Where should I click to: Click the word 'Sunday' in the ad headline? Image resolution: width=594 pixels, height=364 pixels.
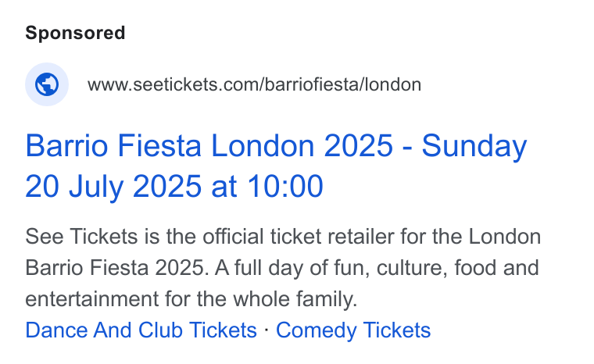474,146
